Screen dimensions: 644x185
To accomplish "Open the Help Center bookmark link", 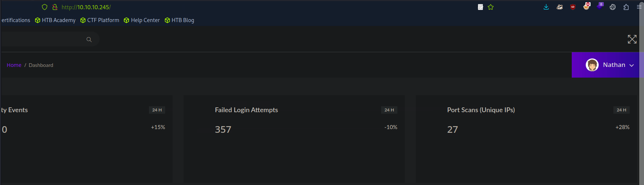I will (142, 20).
